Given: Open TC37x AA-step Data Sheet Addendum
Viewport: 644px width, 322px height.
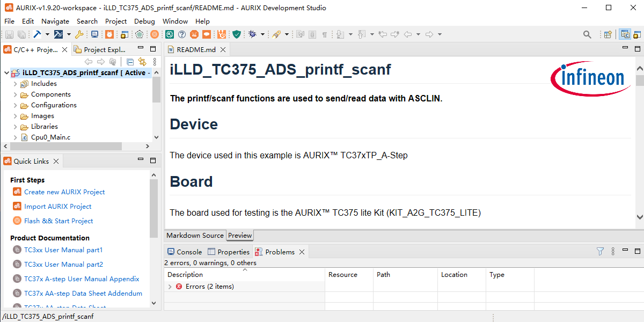Looking at the screenshot, I should 83,294.
